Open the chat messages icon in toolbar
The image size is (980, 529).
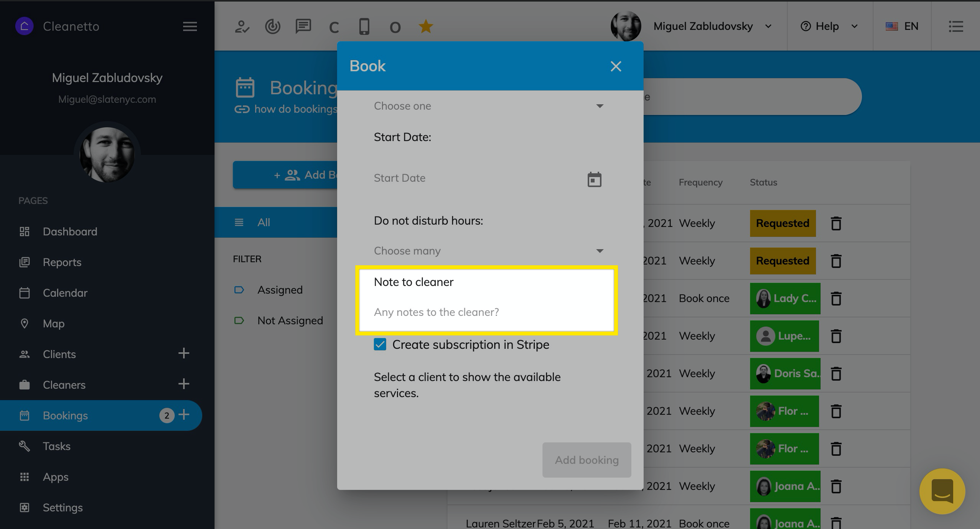click(303, 26)
